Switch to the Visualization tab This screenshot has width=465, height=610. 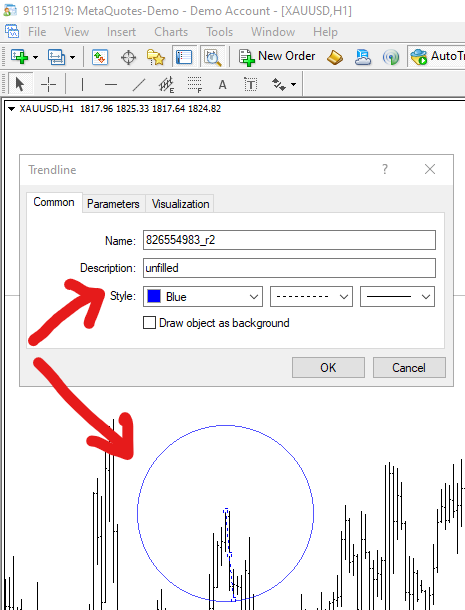click(x=181, y=204)
